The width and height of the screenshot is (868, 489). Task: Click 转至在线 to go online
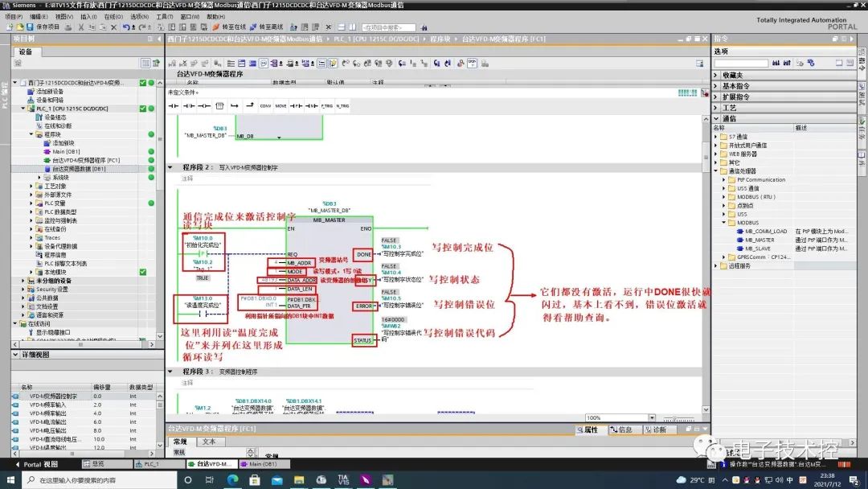coord(229,27)
